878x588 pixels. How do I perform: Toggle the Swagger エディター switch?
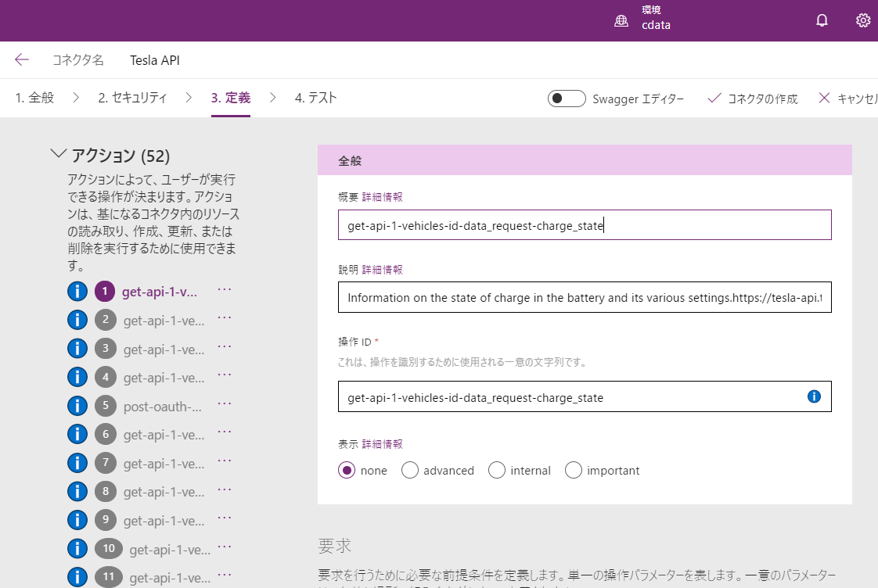click(x=567, y=99)
